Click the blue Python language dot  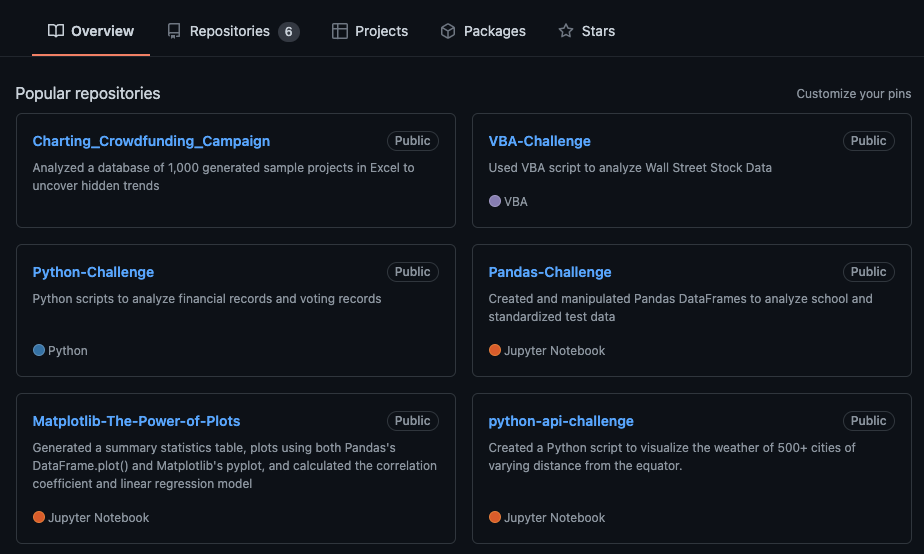tap(39, 350)
